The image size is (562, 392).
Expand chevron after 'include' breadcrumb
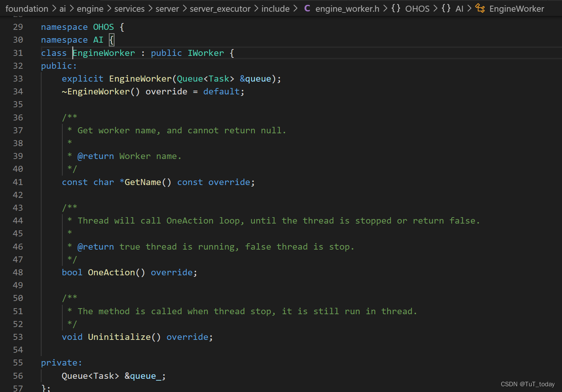295,8
